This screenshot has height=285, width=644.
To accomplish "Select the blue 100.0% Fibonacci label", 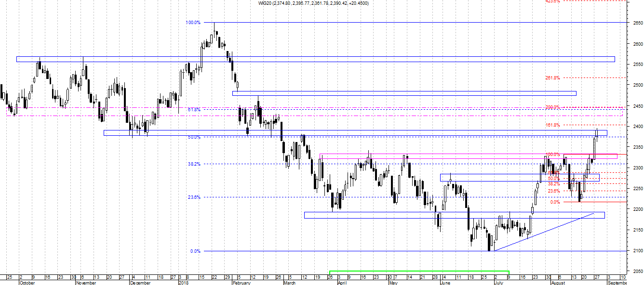I will [x=193, y=23].
